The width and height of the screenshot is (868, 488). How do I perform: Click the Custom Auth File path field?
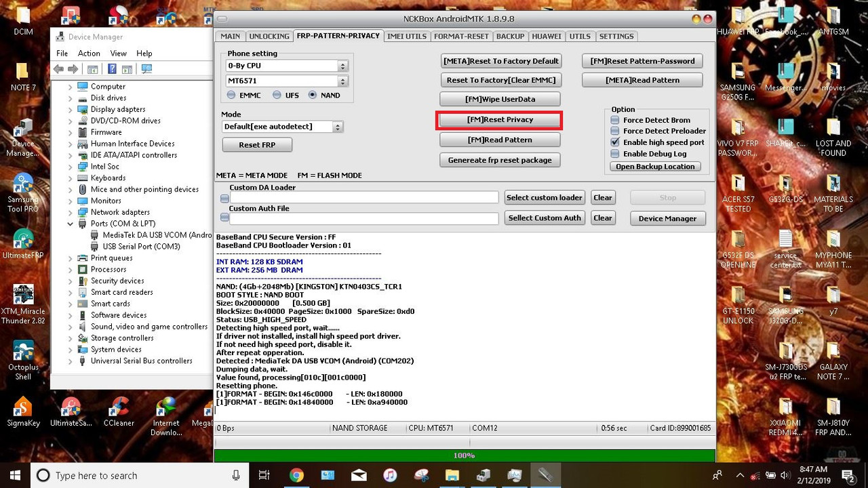(x=364, y=218)
